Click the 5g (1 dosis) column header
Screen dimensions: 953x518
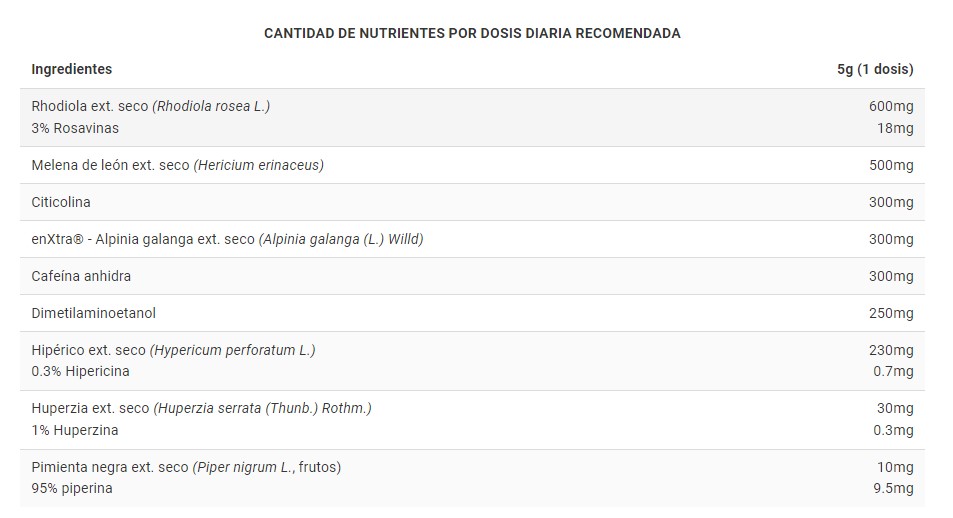pos(875,69)
